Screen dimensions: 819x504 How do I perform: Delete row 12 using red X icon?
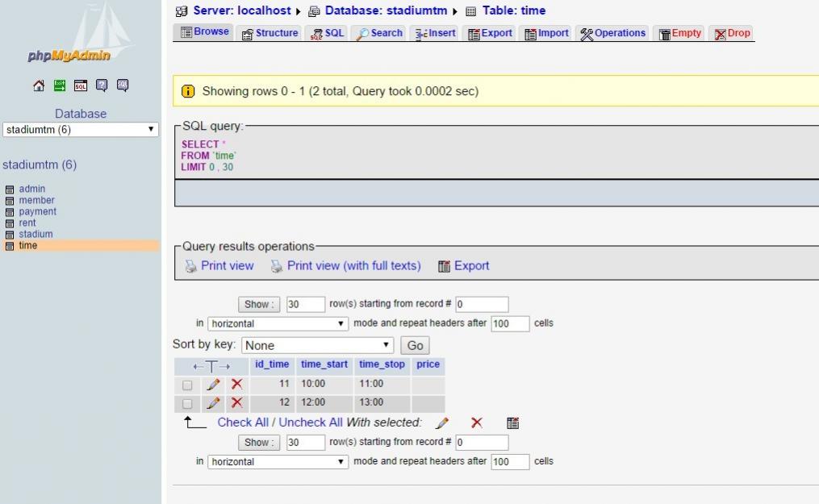236,403
